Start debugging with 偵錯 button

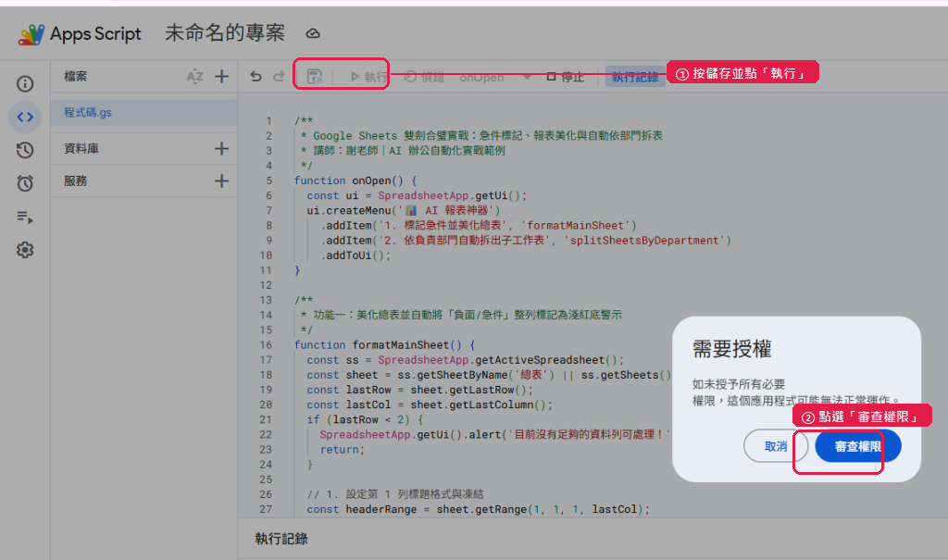pyautogui.click(x=424, y=77)
